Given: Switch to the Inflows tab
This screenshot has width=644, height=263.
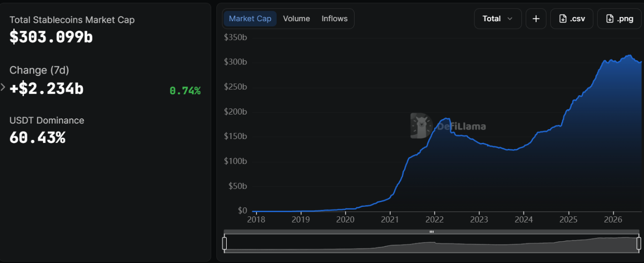Looking at the screenshot, I should (335, 19).
